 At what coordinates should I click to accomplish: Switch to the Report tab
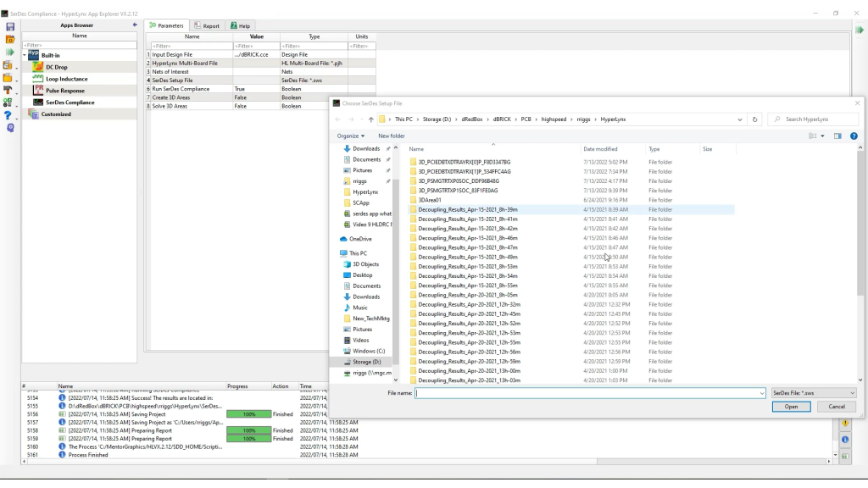coord(207,26)
